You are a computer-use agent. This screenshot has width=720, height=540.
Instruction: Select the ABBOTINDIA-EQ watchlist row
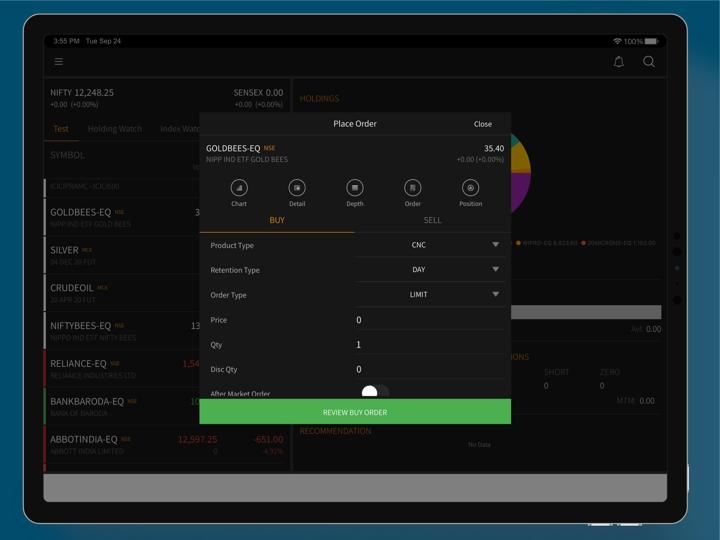click(x=167, y=444)
